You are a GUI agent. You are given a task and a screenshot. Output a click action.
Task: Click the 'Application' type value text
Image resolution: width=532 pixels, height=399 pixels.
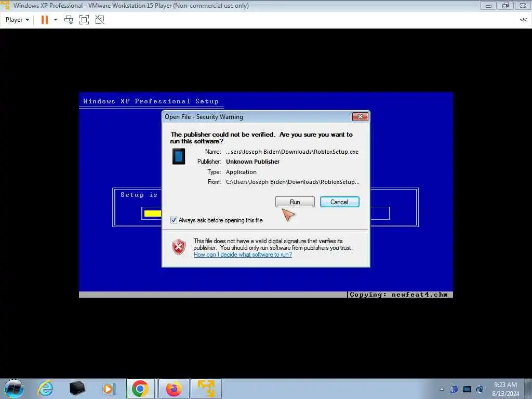coord(241,172)
